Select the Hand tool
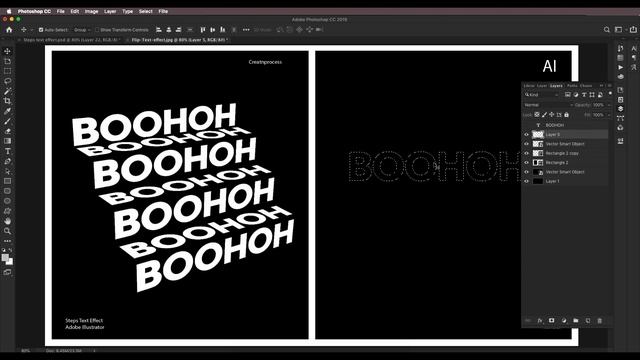The image size is (640, 360). (7, 221)
